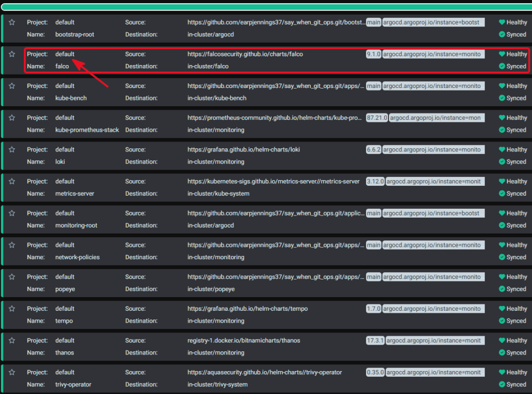This screenshot has height=394, width=532.
Task: Select the application name loki
Action: click(x=60, y=162)
